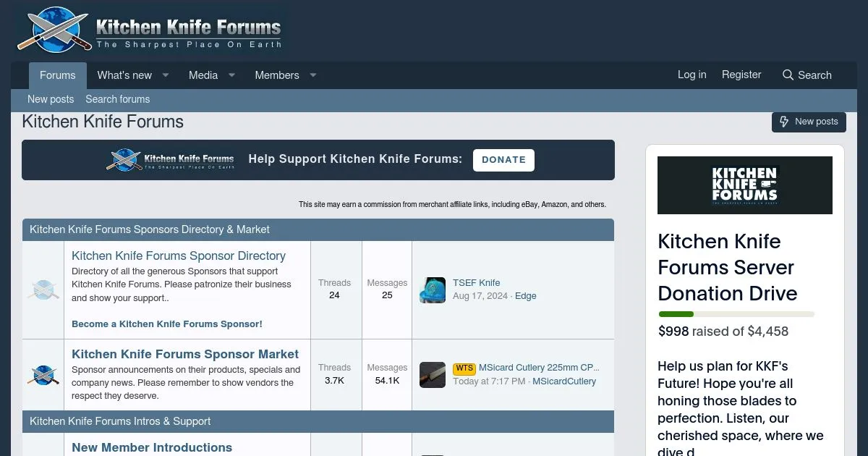Open the MSicard Cutlery 225mm thread link
Screen dimensions: 868x456
tap(539, 368)
